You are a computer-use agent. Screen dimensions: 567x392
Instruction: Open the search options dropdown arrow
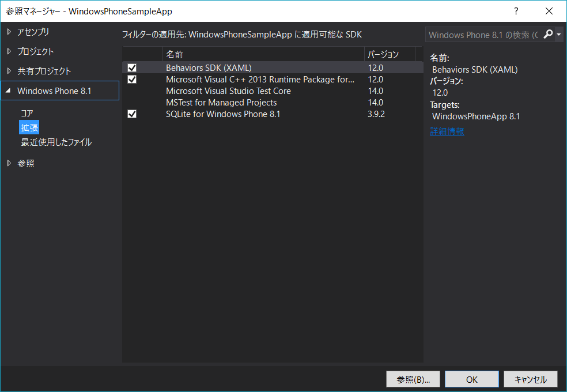(x=559, y=35)
